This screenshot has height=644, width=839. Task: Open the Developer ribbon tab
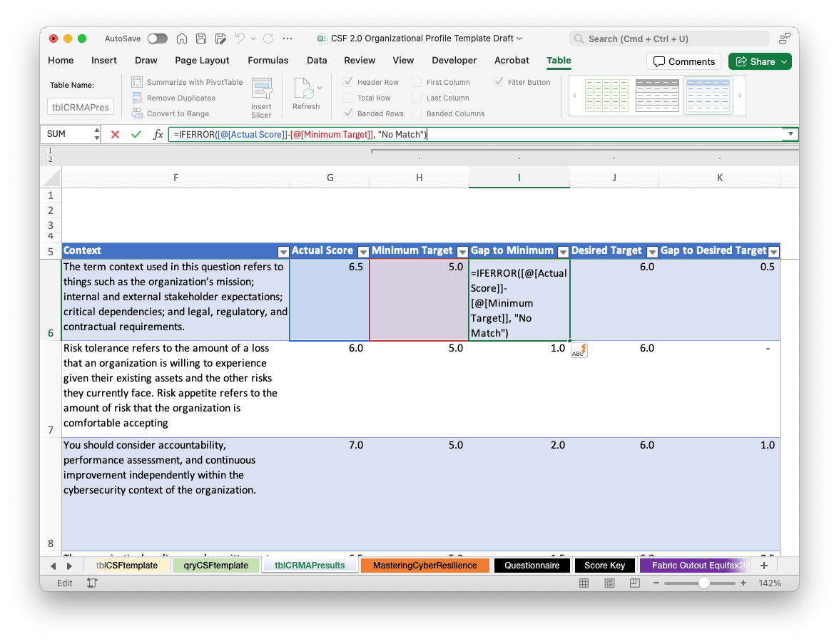[x=454, y=61]
